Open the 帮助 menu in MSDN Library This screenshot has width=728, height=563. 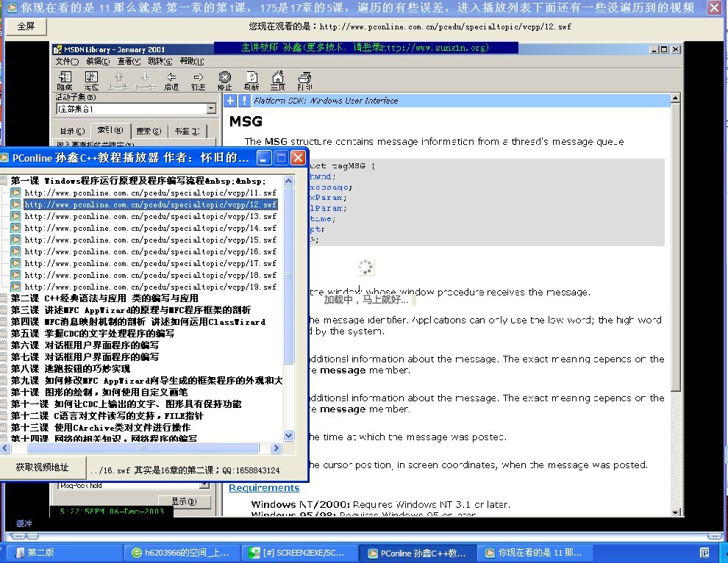click(192, 61)
